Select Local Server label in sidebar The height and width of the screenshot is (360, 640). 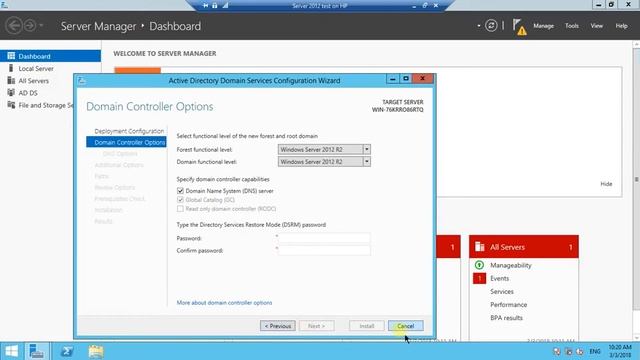pyautogui.click(x=36, y=69)
